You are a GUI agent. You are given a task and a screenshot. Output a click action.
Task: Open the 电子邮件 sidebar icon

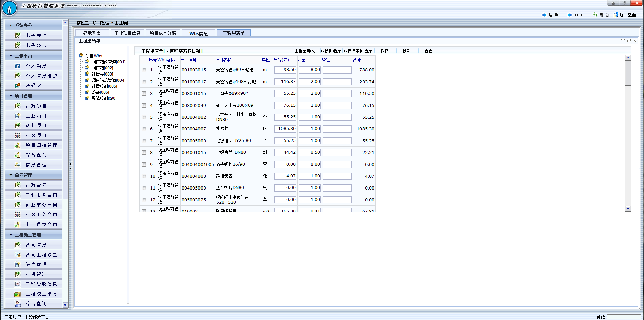[18, 35]
